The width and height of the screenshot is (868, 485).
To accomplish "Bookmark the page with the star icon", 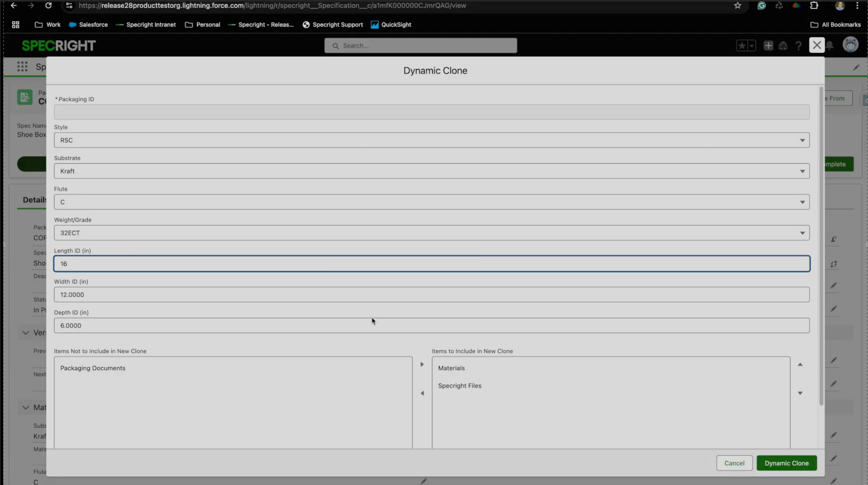I will [x=737, y=5].
